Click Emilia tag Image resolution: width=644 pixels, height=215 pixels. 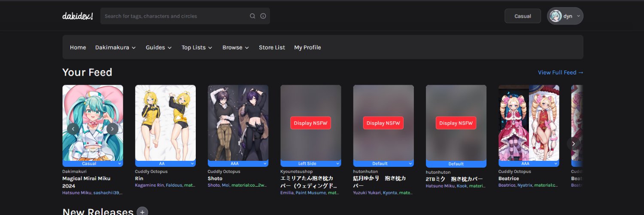click(x=287, y=193)
